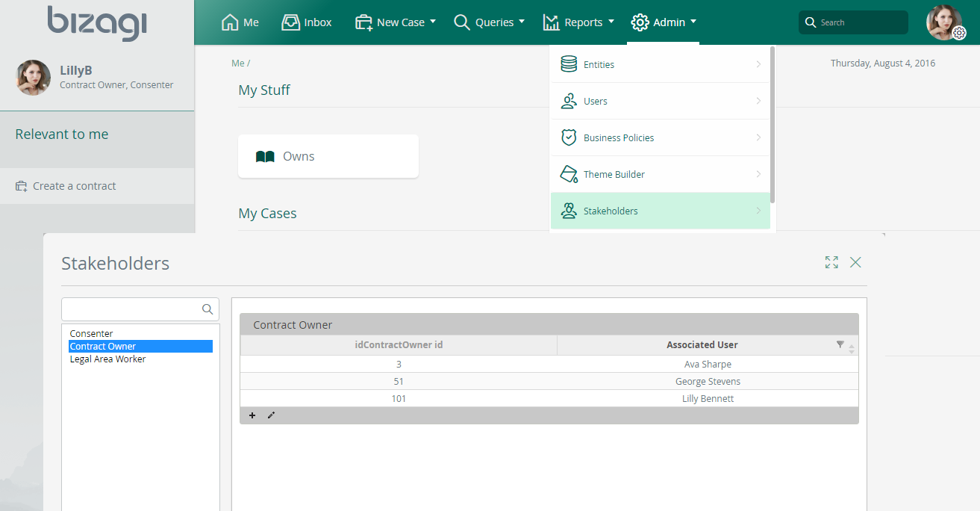Maximize the Stakeholders dialog with expand icon
This screenshot has height=511, width=980.
pyautogui.click(x=831, y=262)
